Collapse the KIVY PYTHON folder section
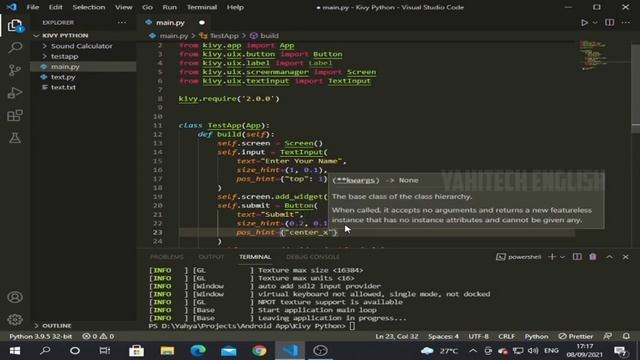Image resolution: width=640 pixels, height=360 pixels. (83, 36)
